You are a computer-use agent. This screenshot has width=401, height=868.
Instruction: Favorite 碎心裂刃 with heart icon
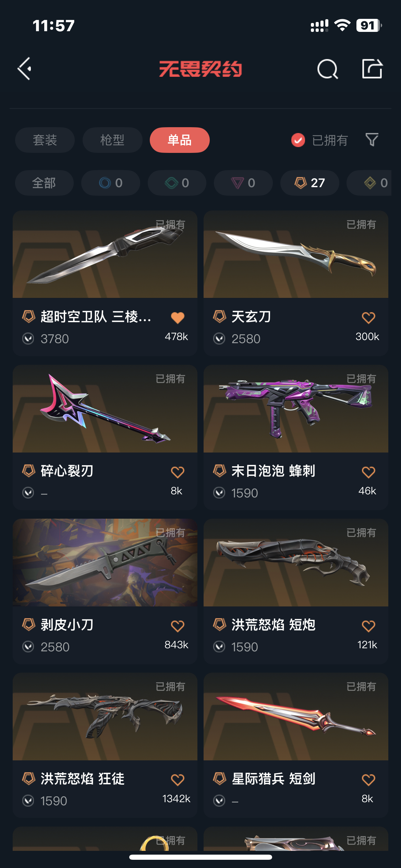tap(178, 472)
